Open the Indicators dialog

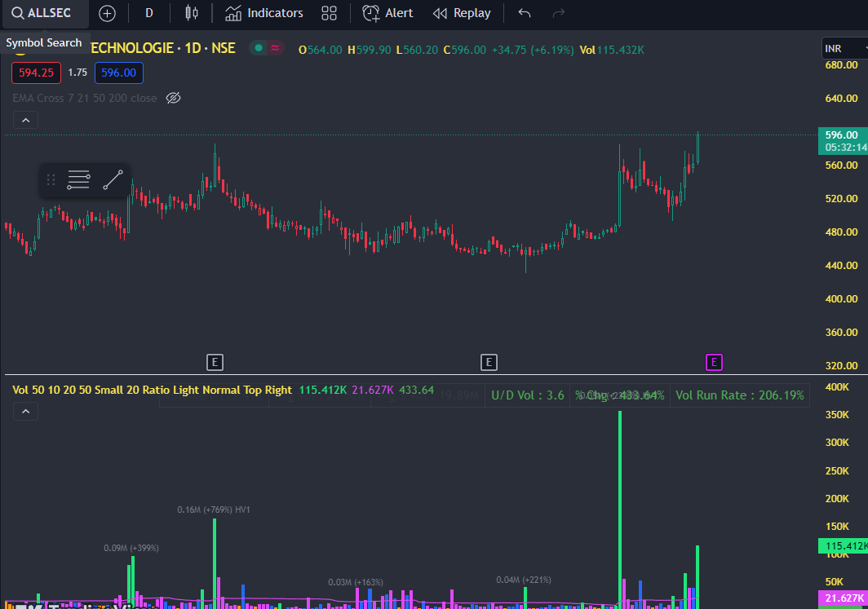click(263, 13)
